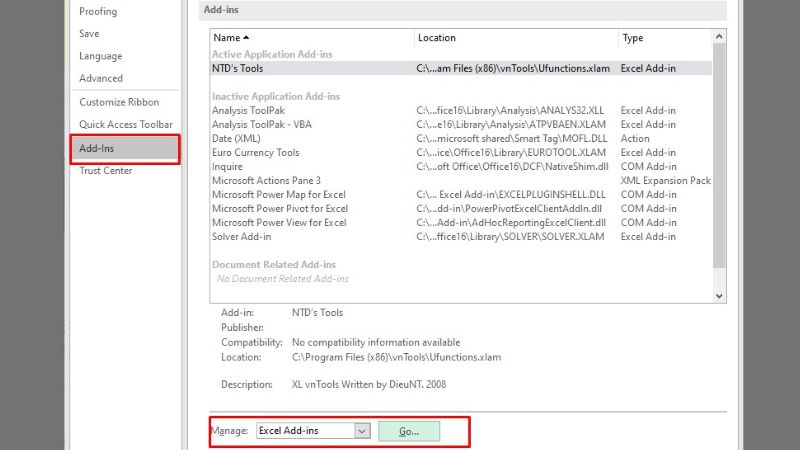
Task: Click the Go... button
Action: tap(409, 432)
